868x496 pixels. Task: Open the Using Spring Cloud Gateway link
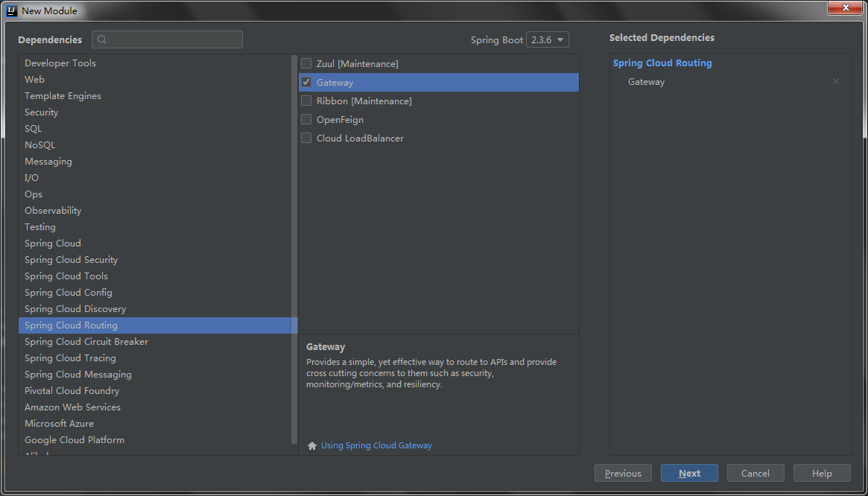click(x=376, y=445)
